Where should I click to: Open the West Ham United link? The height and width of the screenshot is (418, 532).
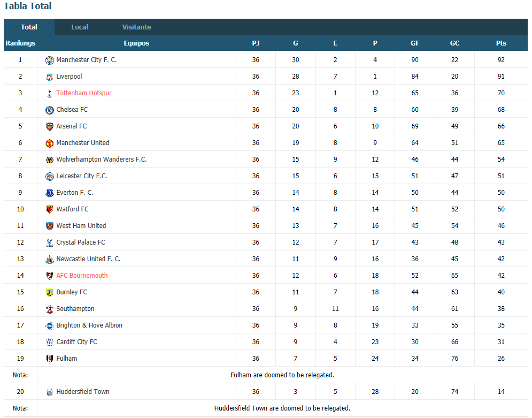tap(81, 226)
